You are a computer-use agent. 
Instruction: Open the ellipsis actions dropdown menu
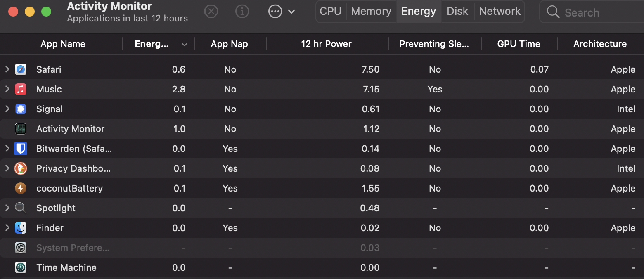[x=282, y=12]
